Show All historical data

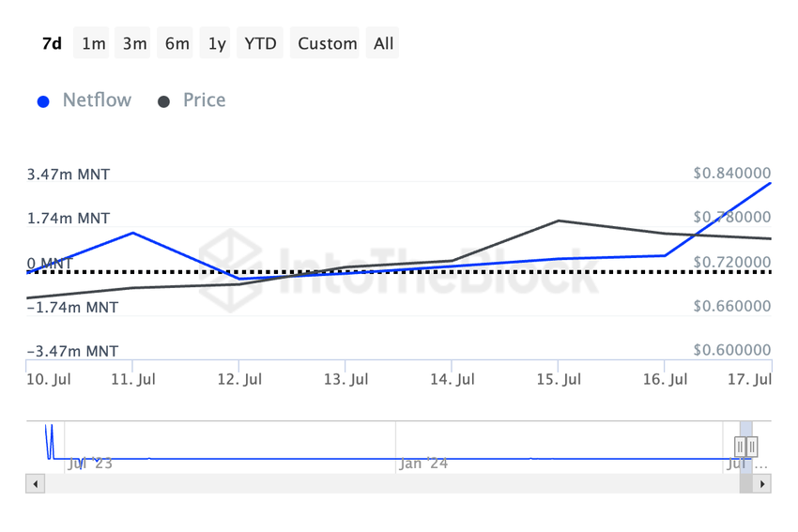pos(383,43)
